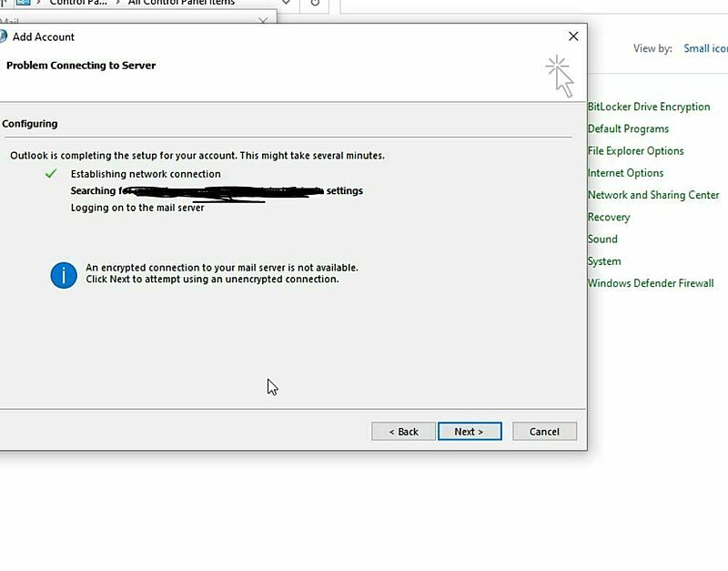Click the Up navigation arrow next to the breadcrumb
Screen dimensions: 728x571
(3, 3)
